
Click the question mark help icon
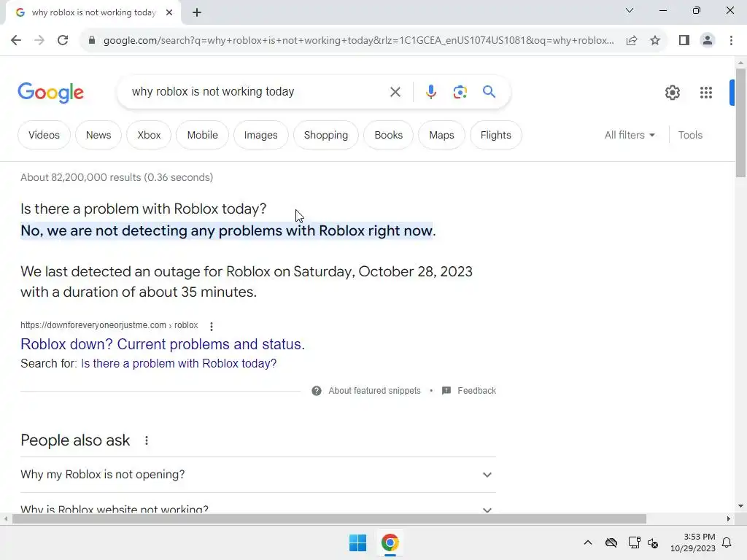[317, 391]
